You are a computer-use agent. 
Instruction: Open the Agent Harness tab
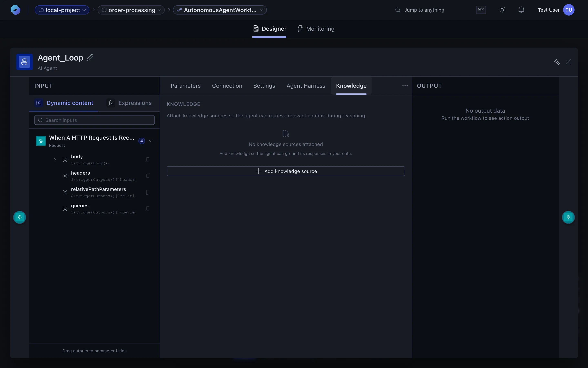[x=306, y=86]
